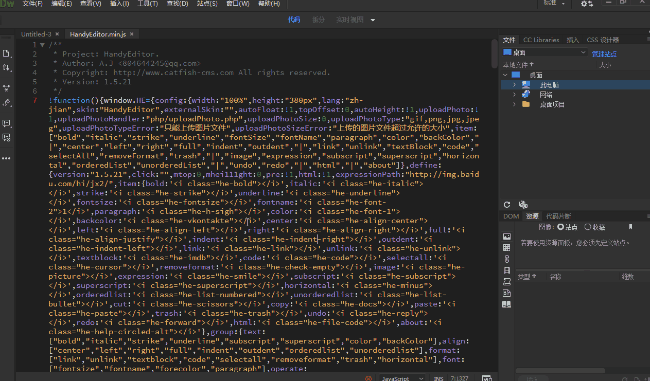Open the Window (W) menu
650x381 pixels.
coord(238,3)
